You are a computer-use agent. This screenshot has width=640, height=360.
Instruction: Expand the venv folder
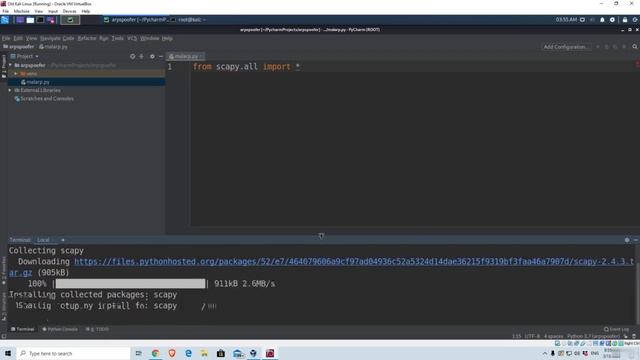click(x=16, y=73)
